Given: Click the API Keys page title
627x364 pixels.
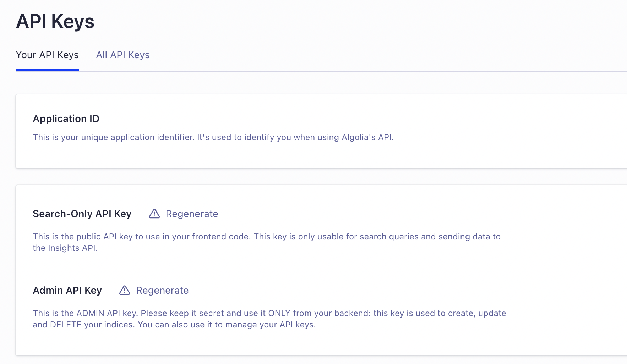Looking at the screenshot, I should (x=55, y=21).
